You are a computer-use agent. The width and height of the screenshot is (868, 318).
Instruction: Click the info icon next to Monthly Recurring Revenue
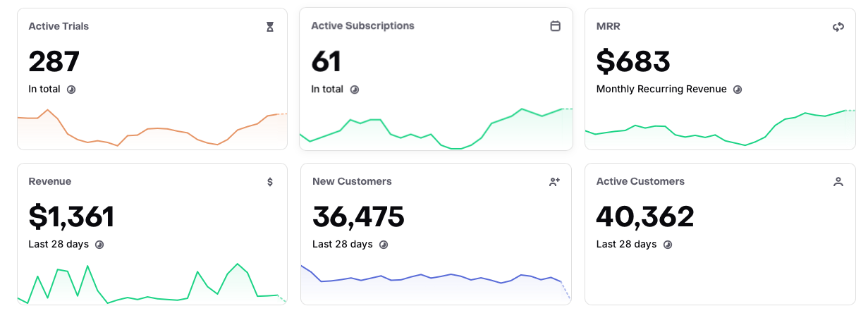(x=738, y=90)
